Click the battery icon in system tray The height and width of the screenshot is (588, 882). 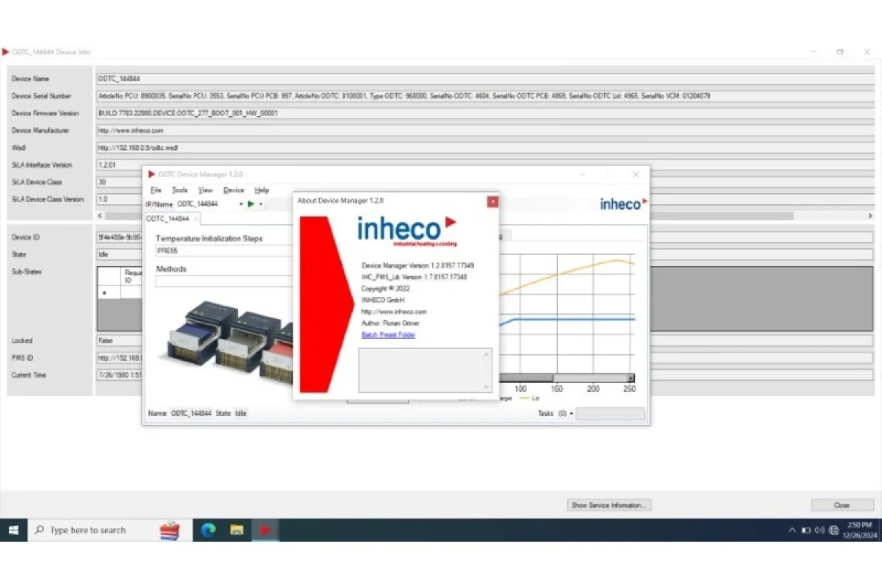click(806, 530)
